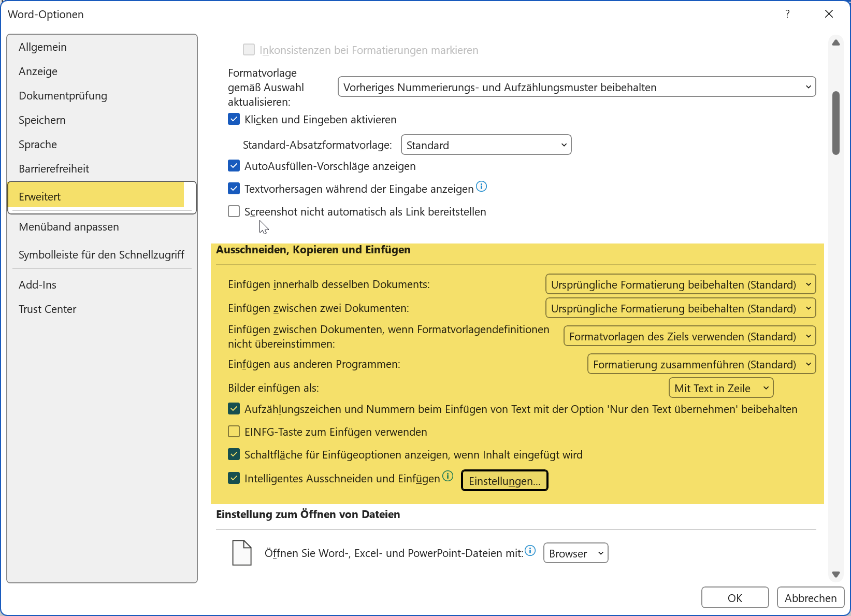Enable EINFG-Taste zum Einfügen verwenden
This screenshot has width=851, height=616.
(234, 432)
